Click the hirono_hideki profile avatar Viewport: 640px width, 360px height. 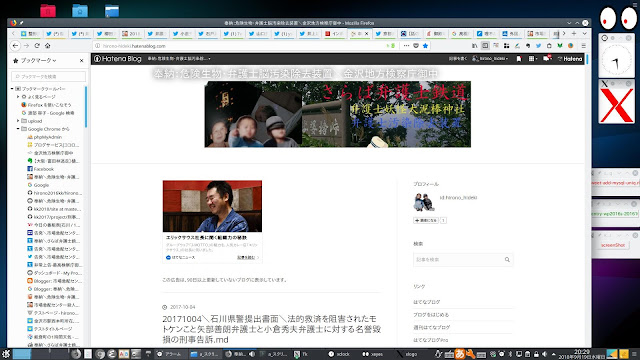point(423,202)
